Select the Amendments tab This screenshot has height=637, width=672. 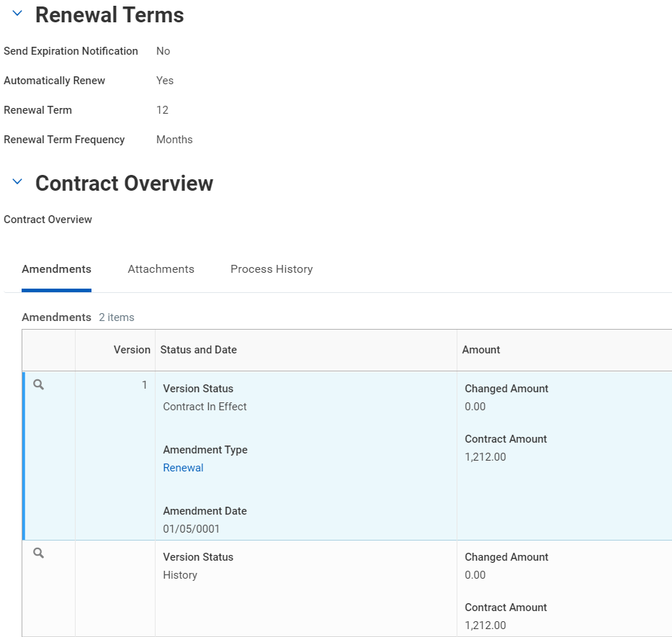tap(56, 269)
